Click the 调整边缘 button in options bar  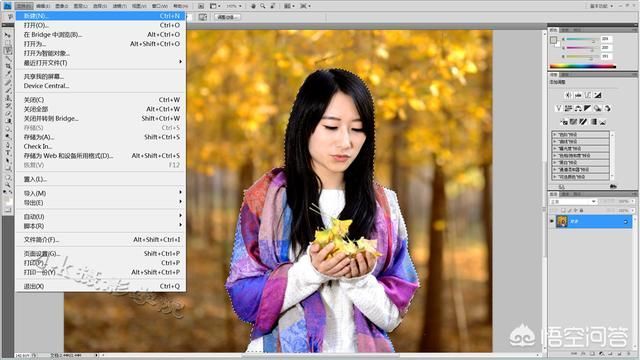pyautogui.click(x=227, y=17)
